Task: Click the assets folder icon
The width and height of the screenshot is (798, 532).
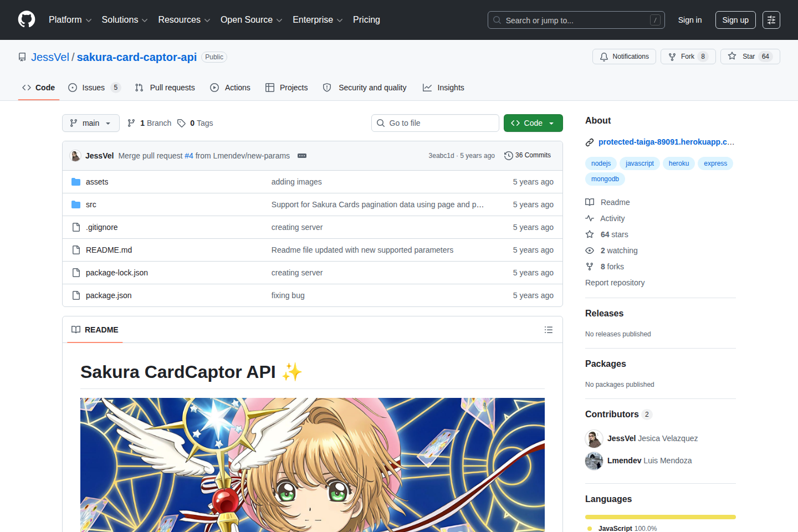Action: 76,181
